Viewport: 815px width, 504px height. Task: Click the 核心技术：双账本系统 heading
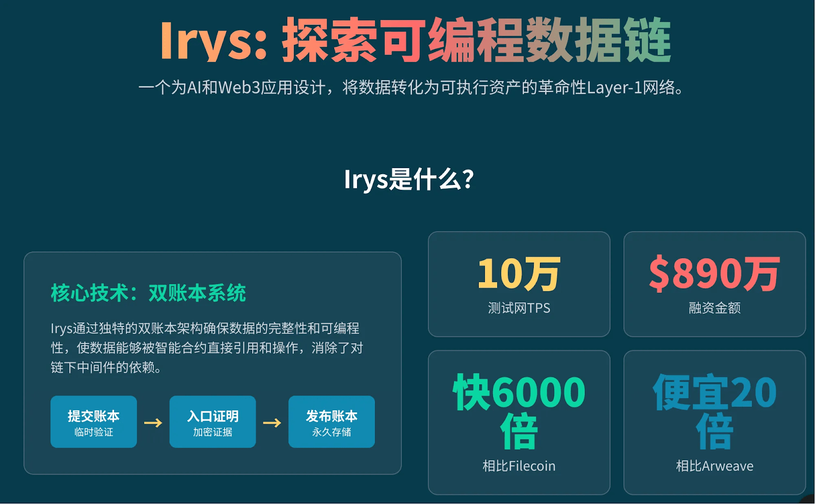[x=148, y=293]
